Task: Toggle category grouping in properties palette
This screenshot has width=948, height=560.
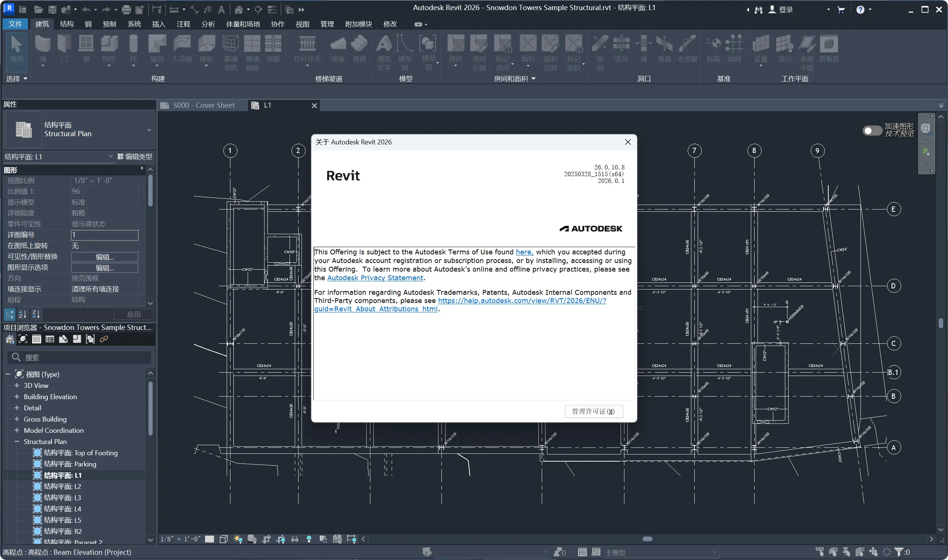Action: (9, 314)
